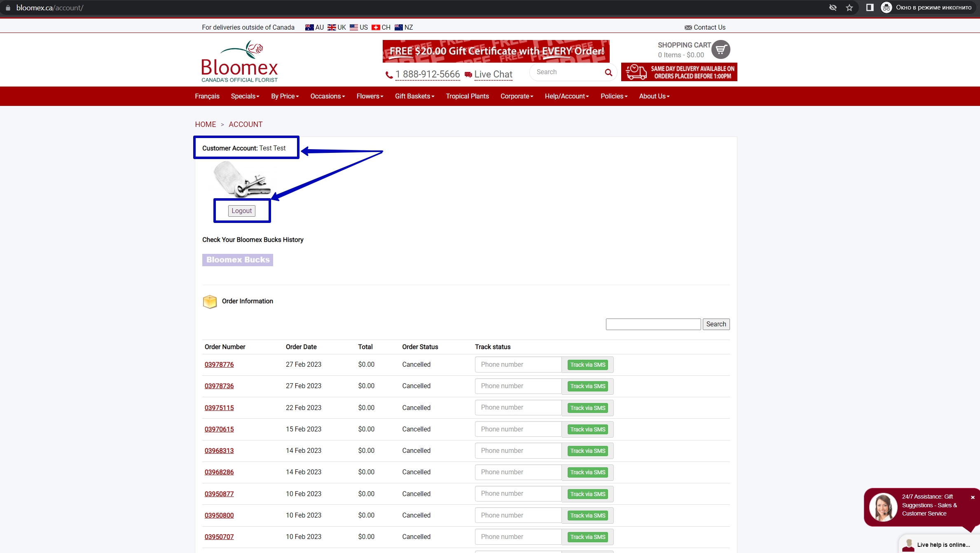Image resolution: width=980 pixels, height=553 pixels.
Task: Click the bloomex.ca/account/ address bar URL
Action: (x=50, y=7)
